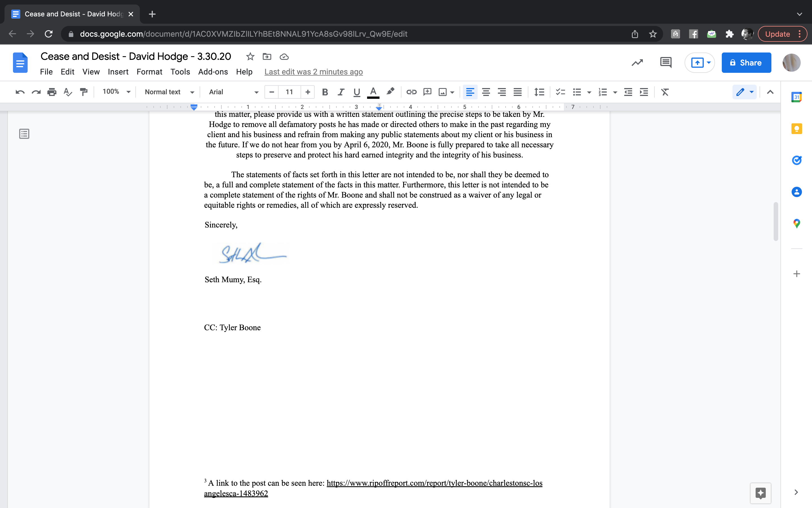Open the Tools menu
This screenshot has width=812, height=508.
coord(180,72)
